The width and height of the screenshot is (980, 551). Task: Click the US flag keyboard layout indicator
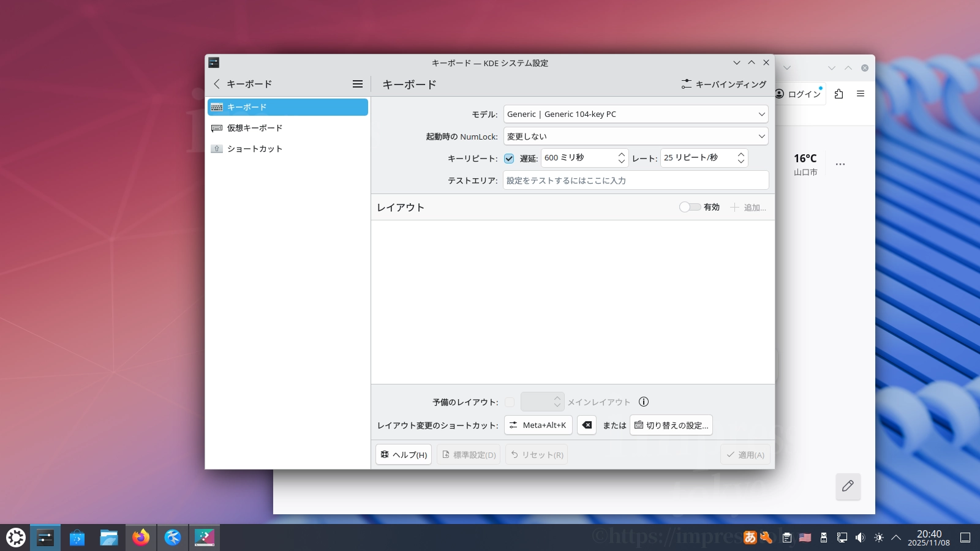point(805,538)
